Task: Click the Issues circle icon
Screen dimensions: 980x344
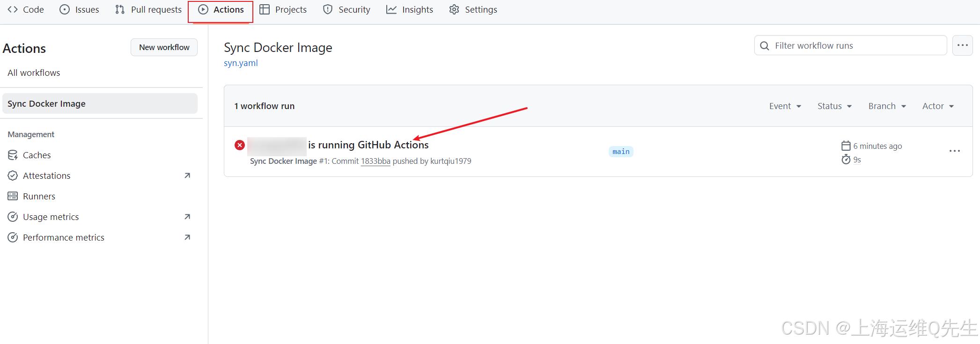Action: (x=65, y=9)
